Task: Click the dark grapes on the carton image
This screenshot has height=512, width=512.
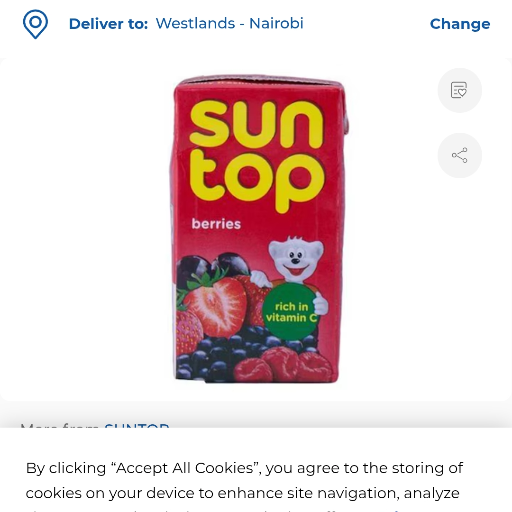Action: click(212, 267)
